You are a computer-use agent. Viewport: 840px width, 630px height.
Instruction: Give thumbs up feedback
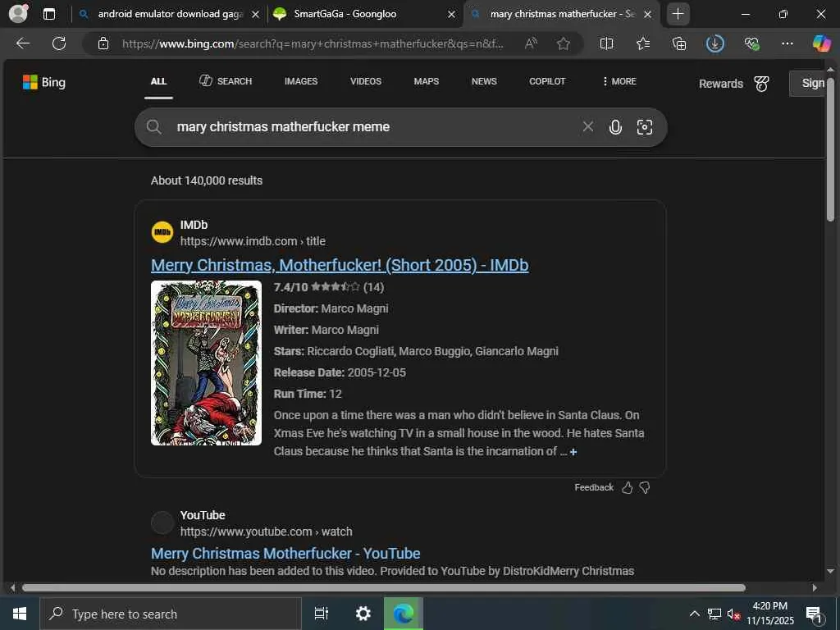tap(628, 487)
